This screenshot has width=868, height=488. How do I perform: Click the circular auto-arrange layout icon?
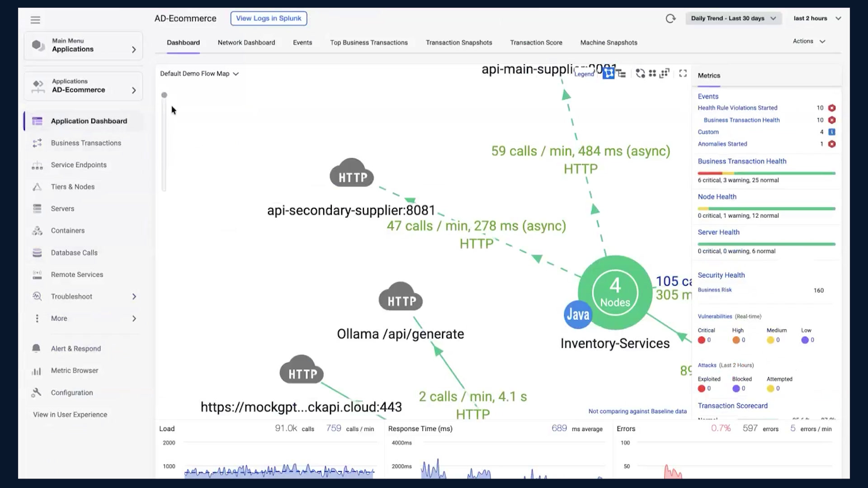pos(640,73)
